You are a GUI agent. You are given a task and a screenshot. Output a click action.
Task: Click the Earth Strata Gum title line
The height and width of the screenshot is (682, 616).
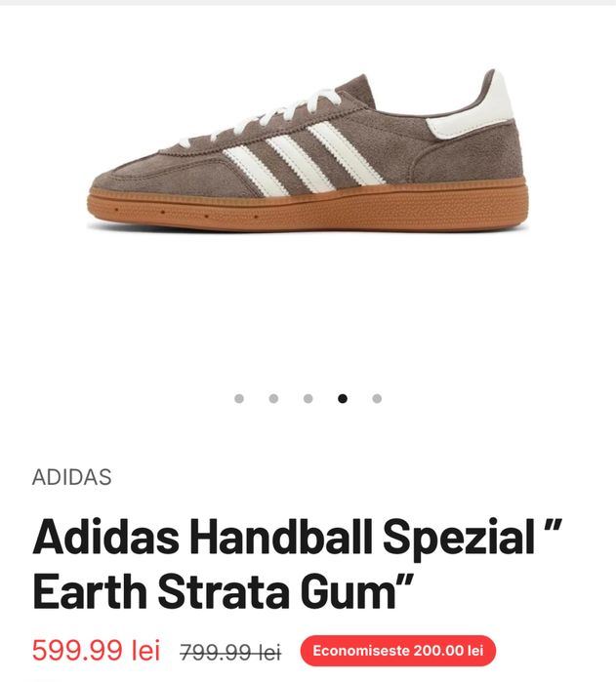(x=223, y=590)
